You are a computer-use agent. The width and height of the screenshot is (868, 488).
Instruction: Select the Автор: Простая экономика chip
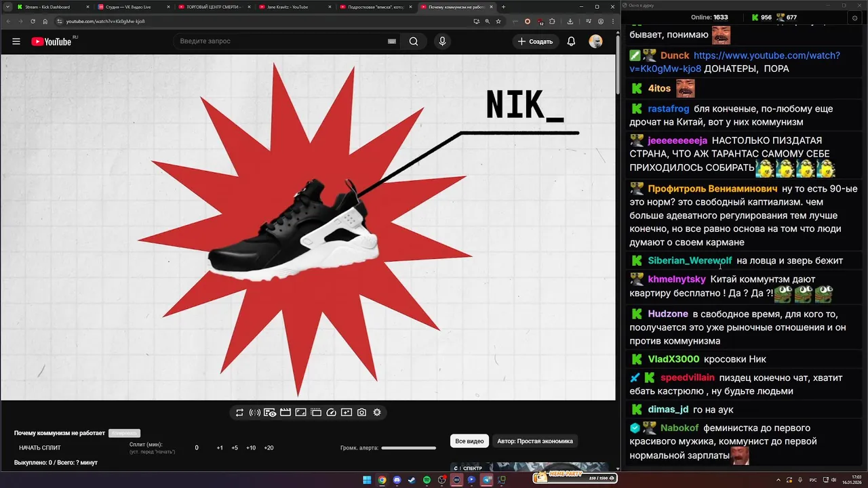pos(535,441)
